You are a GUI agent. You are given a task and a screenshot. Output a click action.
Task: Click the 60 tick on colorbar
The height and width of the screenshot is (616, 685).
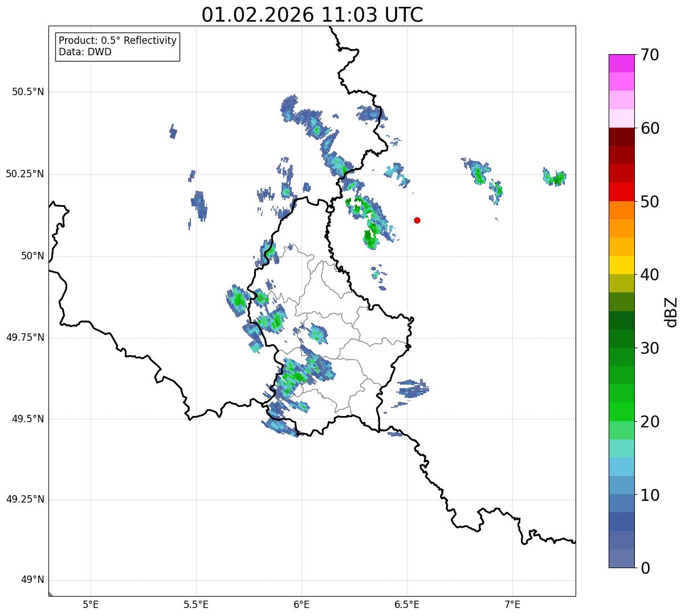650,128
